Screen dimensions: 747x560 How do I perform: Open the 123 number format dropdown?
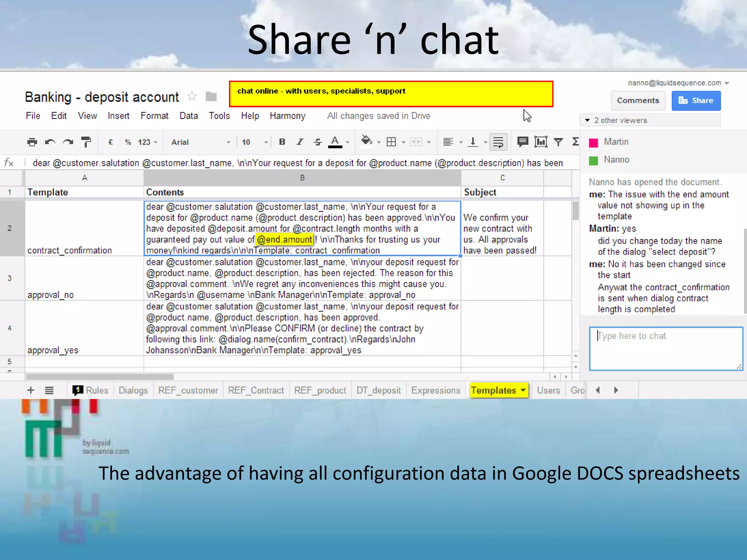147,142
